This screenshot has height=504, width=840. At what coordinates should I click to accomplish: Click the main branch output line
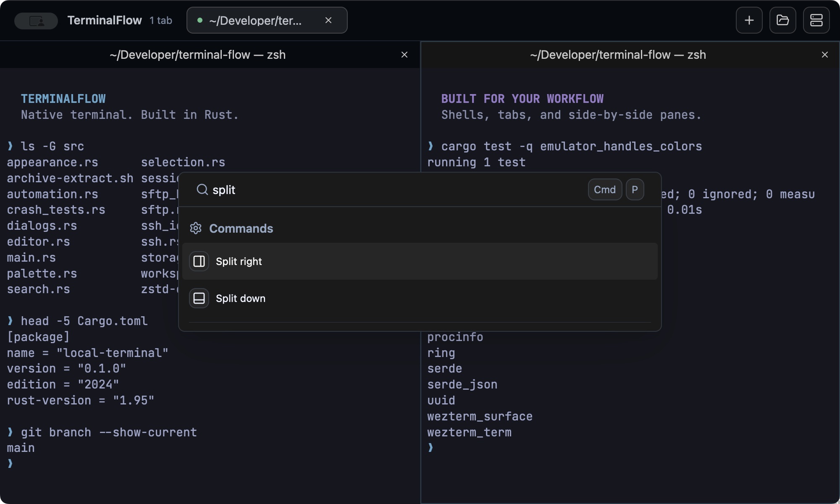[x=21, y=448]
